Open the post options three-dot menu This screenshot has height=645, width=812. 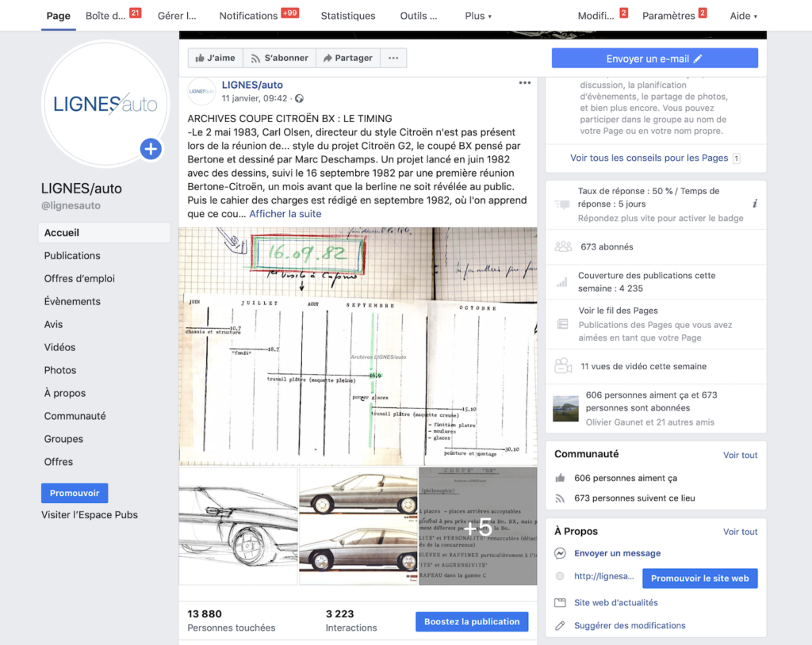524,83
